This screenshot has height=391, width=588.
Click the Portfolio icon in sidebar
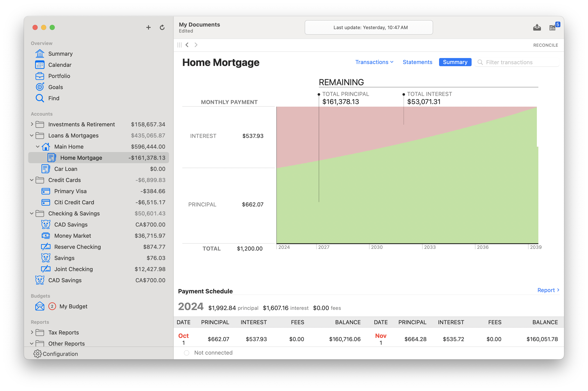point(40,76)
